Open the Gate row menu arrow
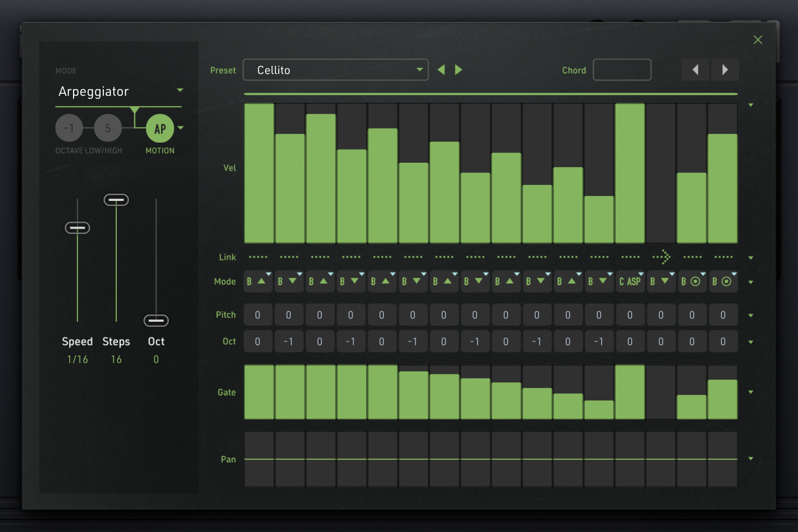This screenshot has width=798, height=532. click(x=751, y=392)
